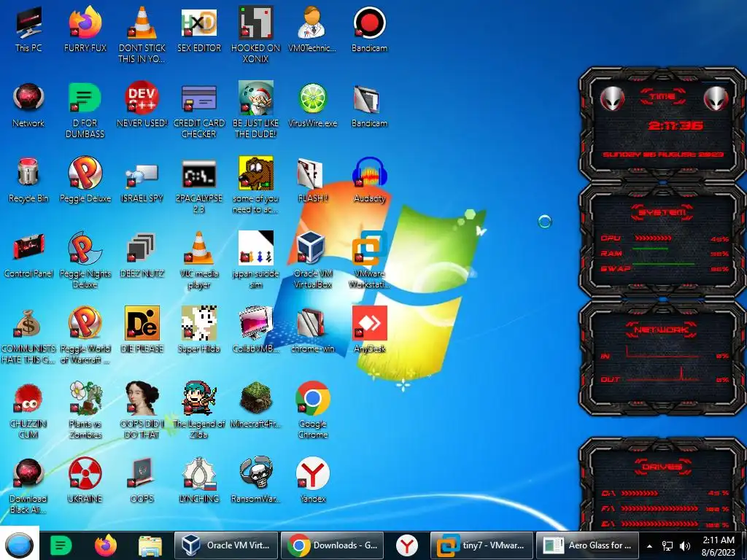Open the taskbar clock showing 2:11 AM
The height and width of the screenshot is (560, 747).
pos(719,545)
